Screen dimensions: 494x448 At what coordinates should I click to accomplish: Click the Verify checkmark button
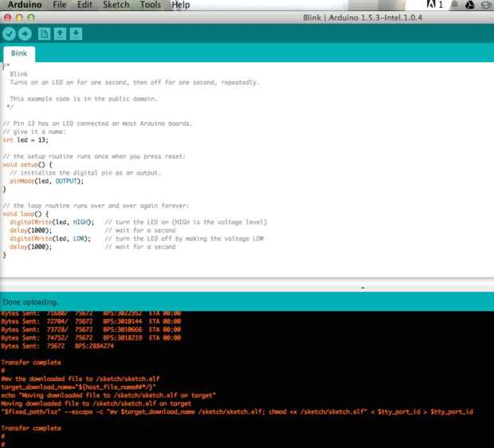[x=9, y=33]
